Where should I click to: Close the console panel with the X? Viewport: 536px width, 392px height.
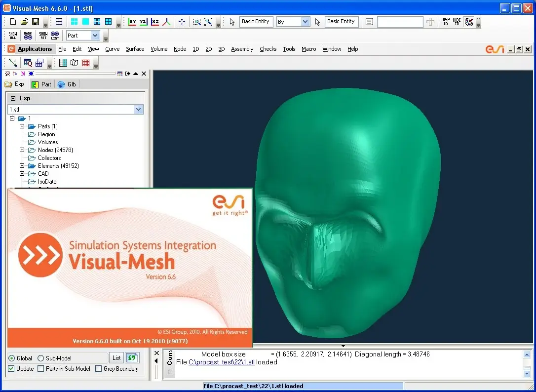(x=156, y=353)
